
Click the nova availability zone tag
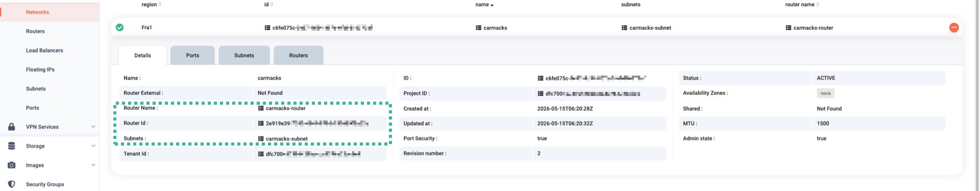(x=825, y=93)
